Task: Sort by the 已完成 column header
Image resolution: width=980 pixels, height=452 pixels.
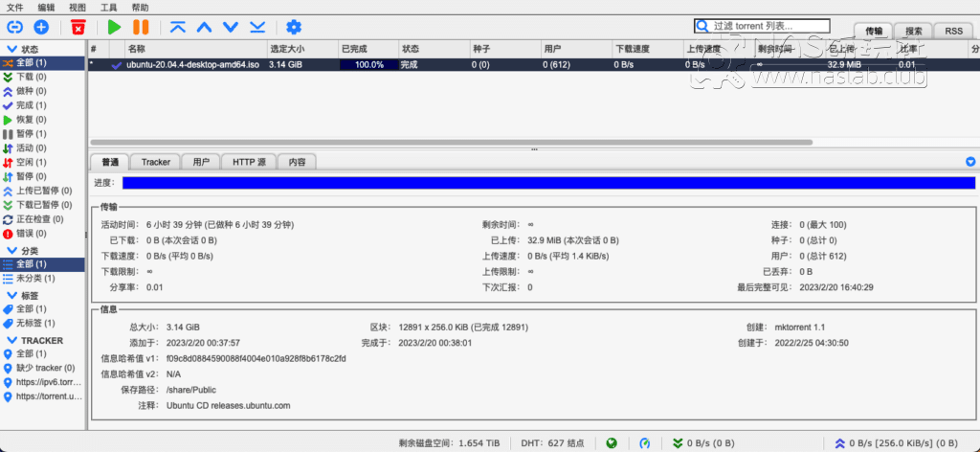Action: point(367,49)
